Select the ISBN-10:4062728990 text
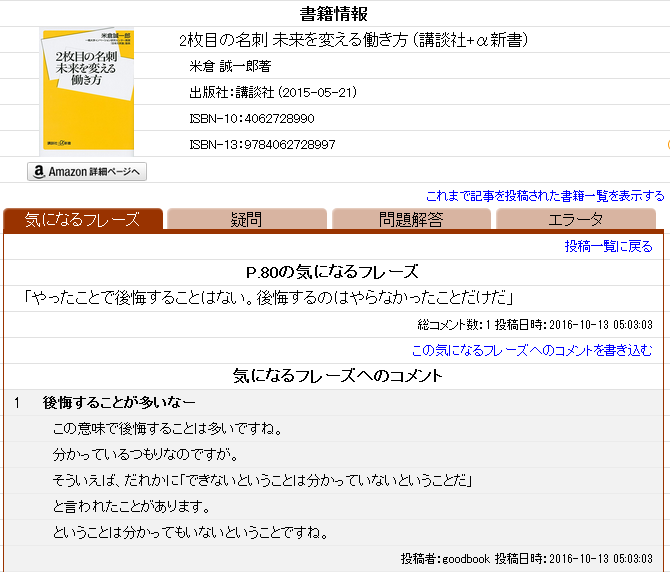Viewport: 670px width, 572px height. pos(252,118)
